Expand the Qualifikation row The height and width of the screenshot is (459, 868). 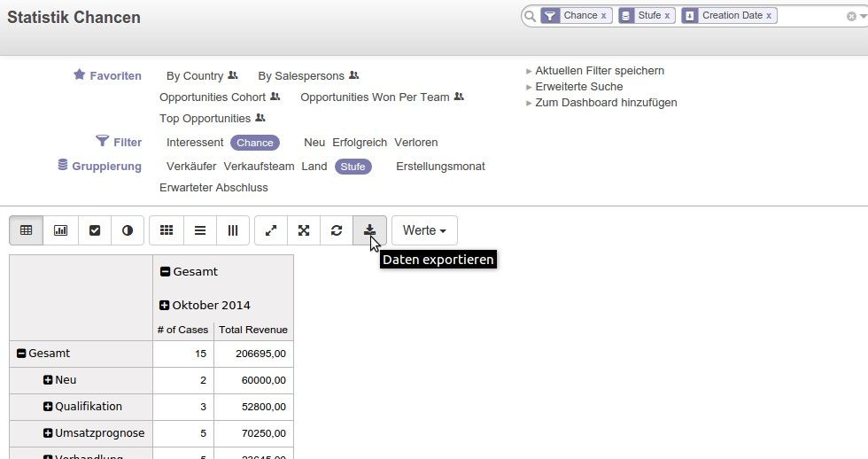[x=48, y=407]
